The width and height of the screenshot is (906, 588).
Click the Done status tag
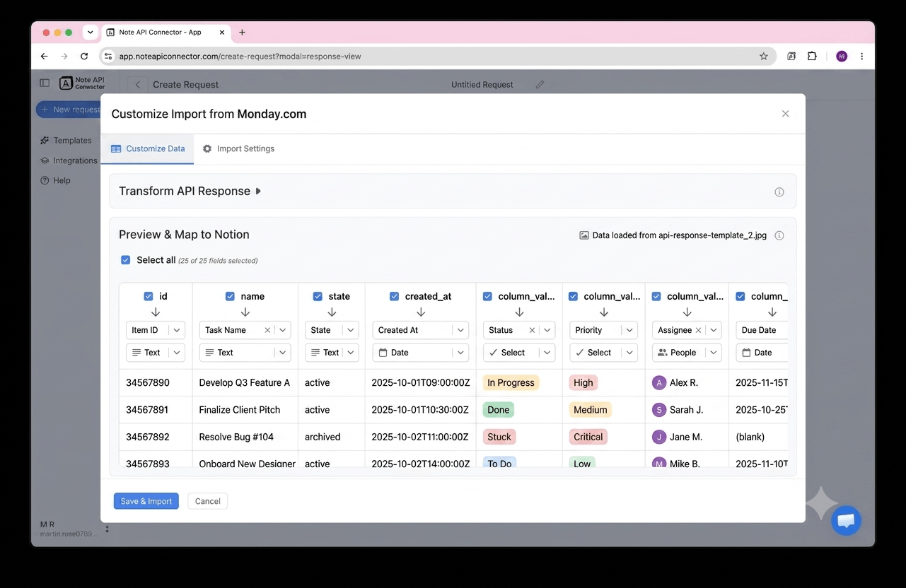point(499,410)
